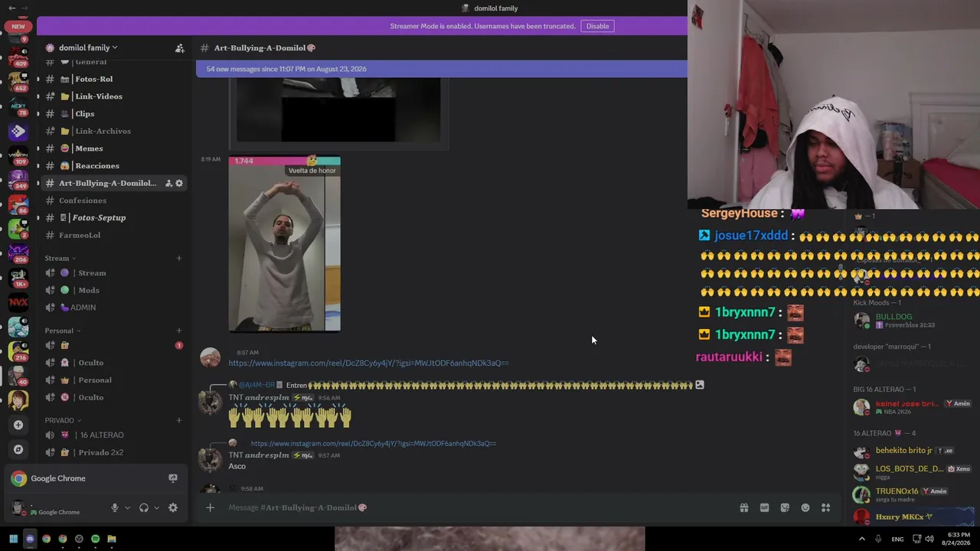Open the domilol family server menu
Screen dimensions: 980x551
88,47
